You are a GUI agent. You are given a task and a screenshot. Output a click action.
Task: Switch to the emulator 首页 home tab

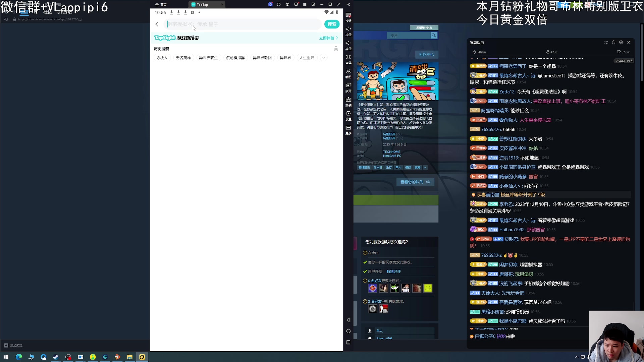[161, 4]
